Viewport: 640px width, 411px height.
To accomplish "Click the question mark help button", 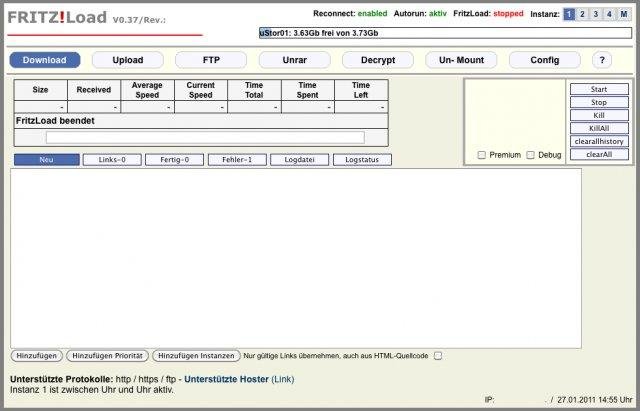I will pyautogui.click(x=602, y=60).
